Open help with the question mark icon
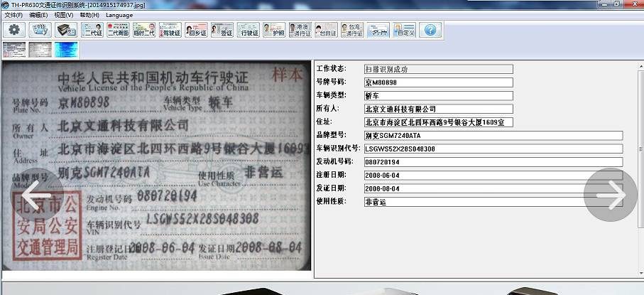Screen dimensions: 644x295 (x=430, y=30)
